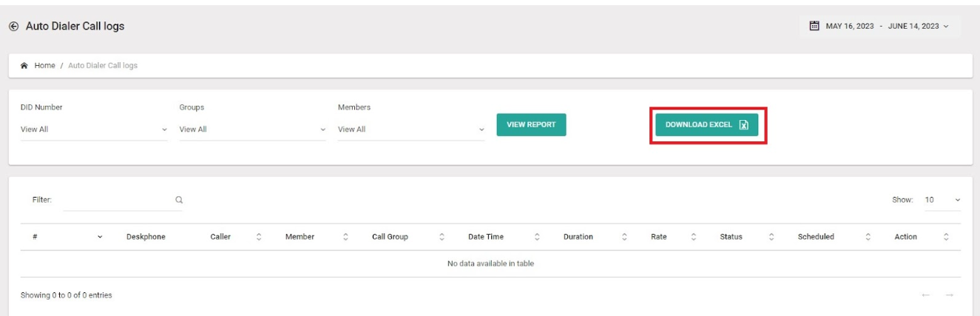
Task: Go to previous page arrow
Action: [x=926, y=295]
